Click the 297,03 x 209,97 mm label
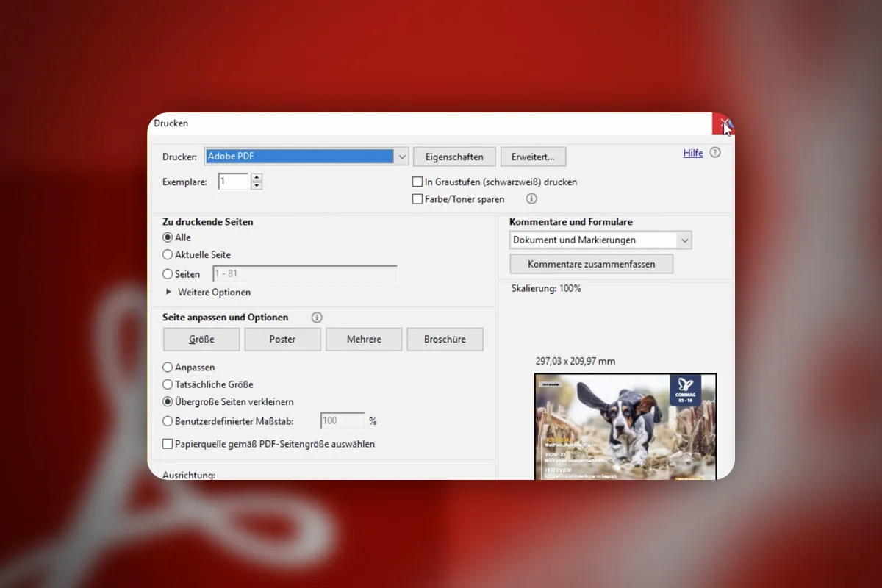Screen dimensions: 882x588 point(576,361)
